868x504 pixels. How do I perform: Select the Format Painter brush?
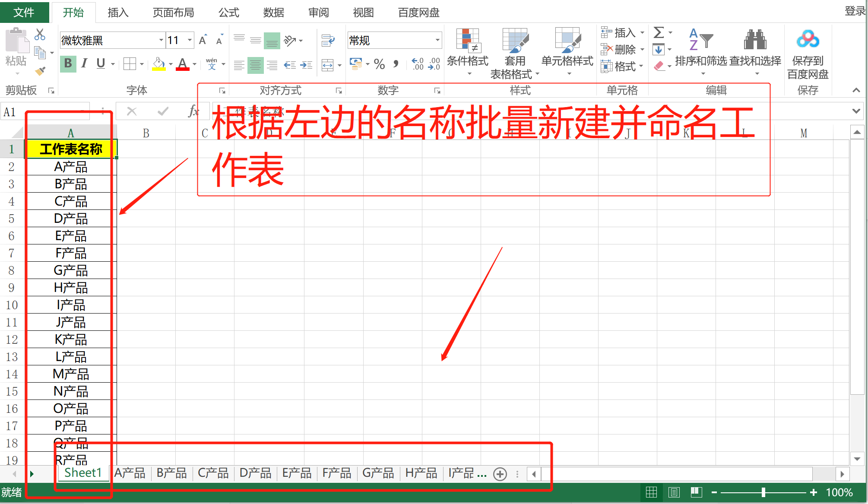40,70
